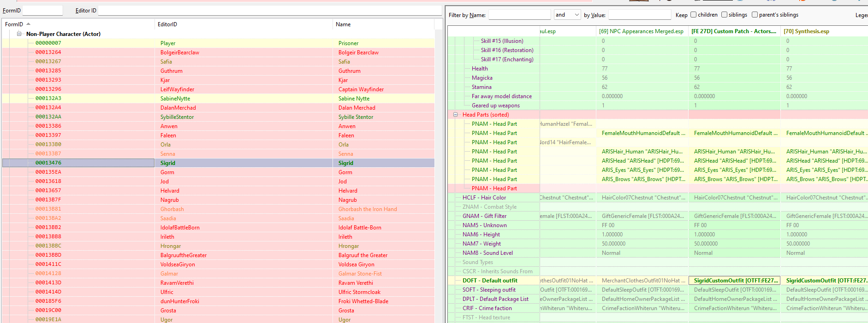Image resolution: width=868 pixels, height=323 pixels.
Task: Select the Saadia record 00013BA2
Action: pyautogui.click(x=218, y=218)
